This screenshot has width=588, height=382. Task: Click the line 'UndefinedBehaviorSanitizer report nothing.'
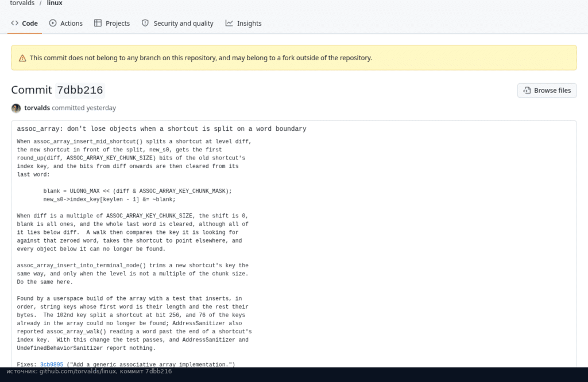tap(86, 348)
